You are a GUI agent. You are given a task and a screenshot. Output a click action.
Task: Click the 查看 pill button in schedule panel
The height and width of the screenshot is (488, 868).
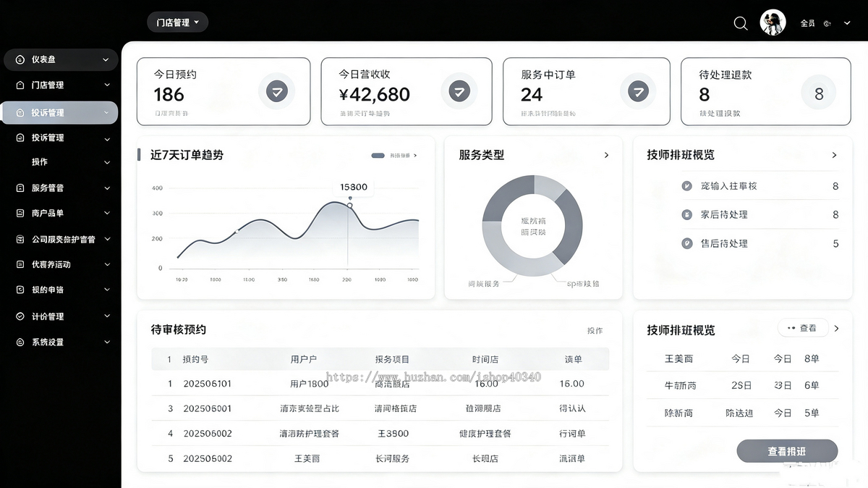click(x=802, y=328)
